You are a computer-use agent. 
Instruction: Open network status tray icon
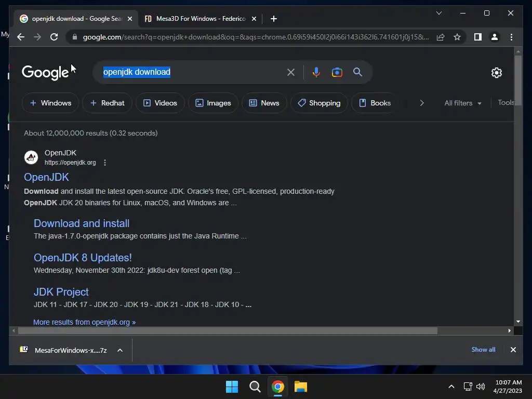pos(468,387)
